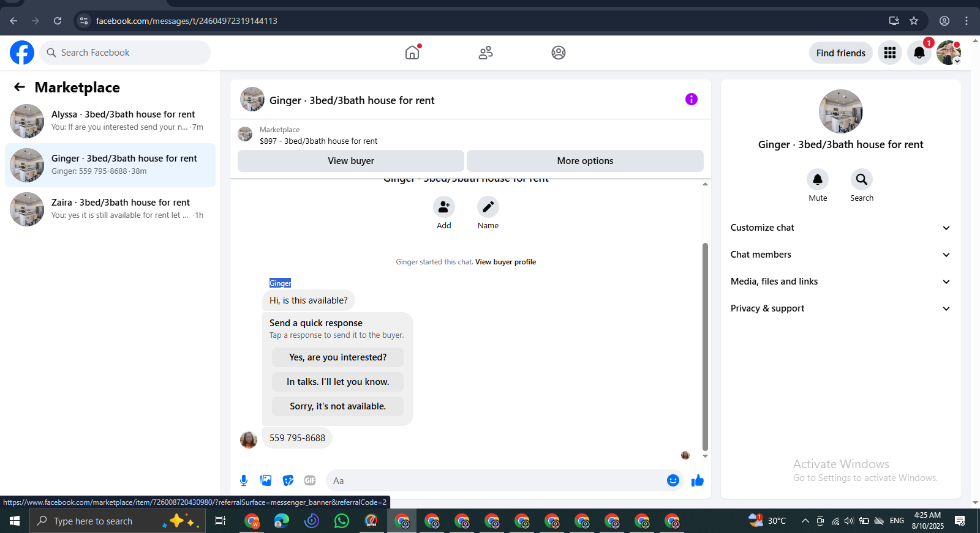Go to the Facebook Home feed icon
The image size is (980, 533).
(412, 53)
